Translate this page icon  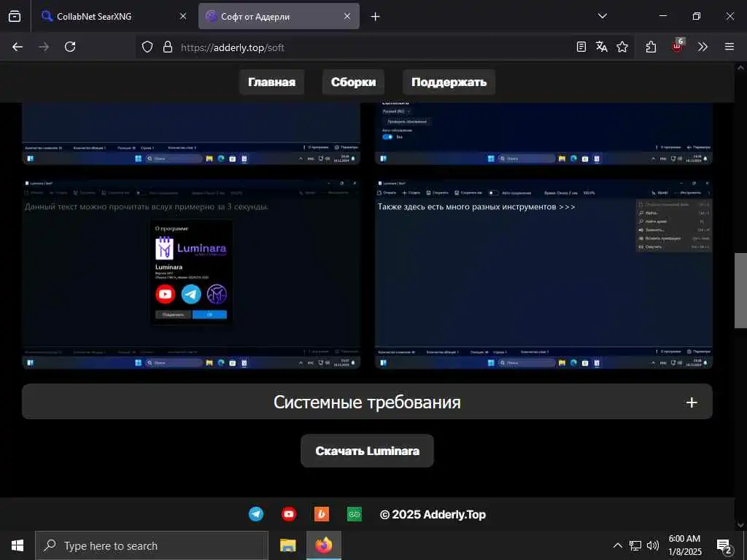602,47
